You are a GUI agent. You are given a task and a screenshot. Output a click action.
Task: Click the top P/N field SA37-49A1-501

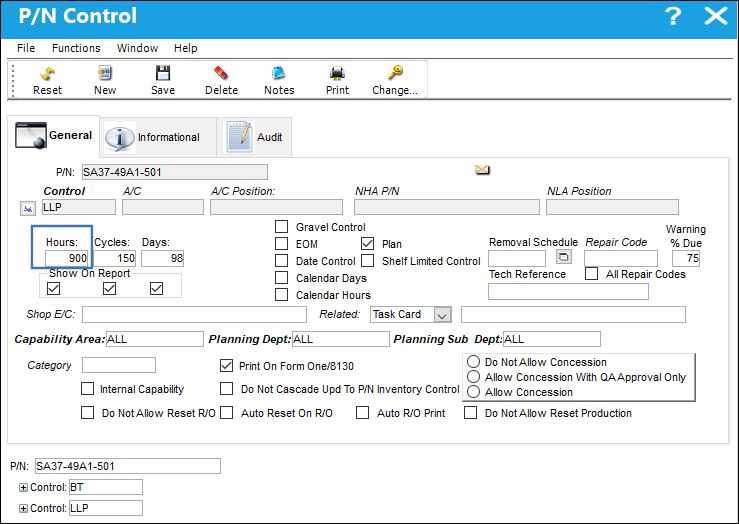pyautogui.click(x=175, y=172)
